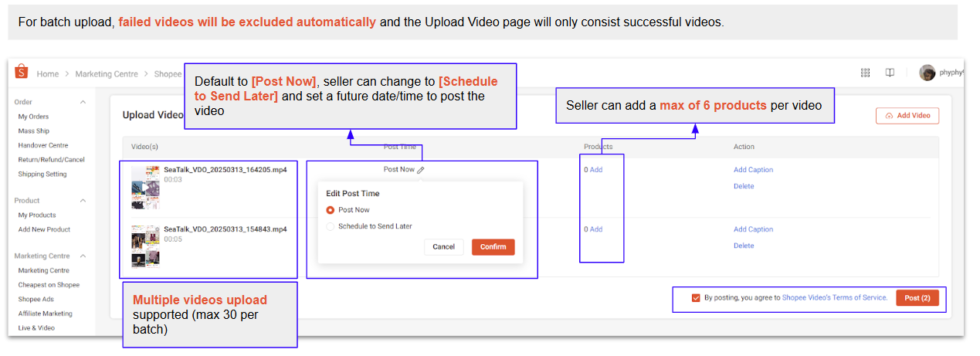Open the book help icon
Viewport: 980px width, 356px height.
click(890, 73)
